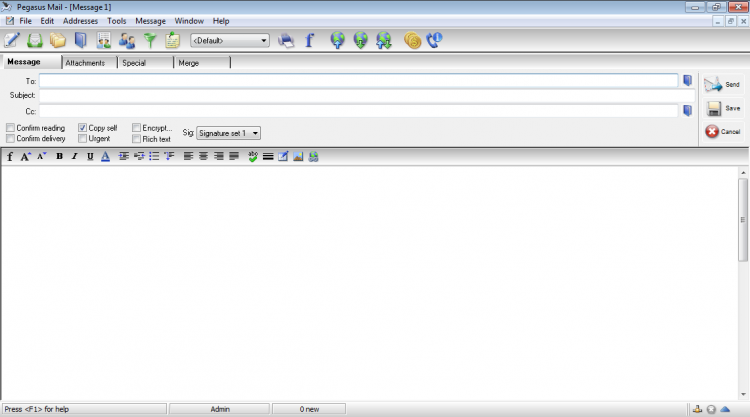Viewport: 750px width, 417px height.
Task: Decrease font size in editor toolbar
Action: pos(42,156)
